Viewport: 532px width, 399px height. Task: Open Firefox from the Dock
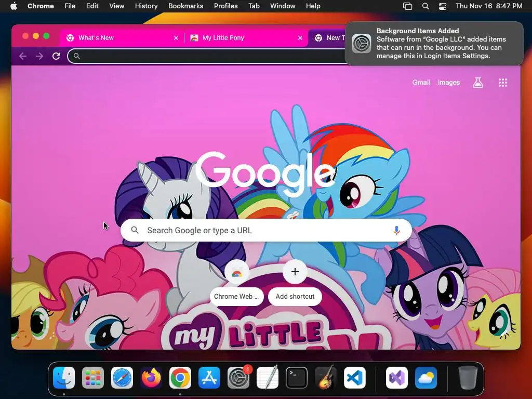point(151,378)
